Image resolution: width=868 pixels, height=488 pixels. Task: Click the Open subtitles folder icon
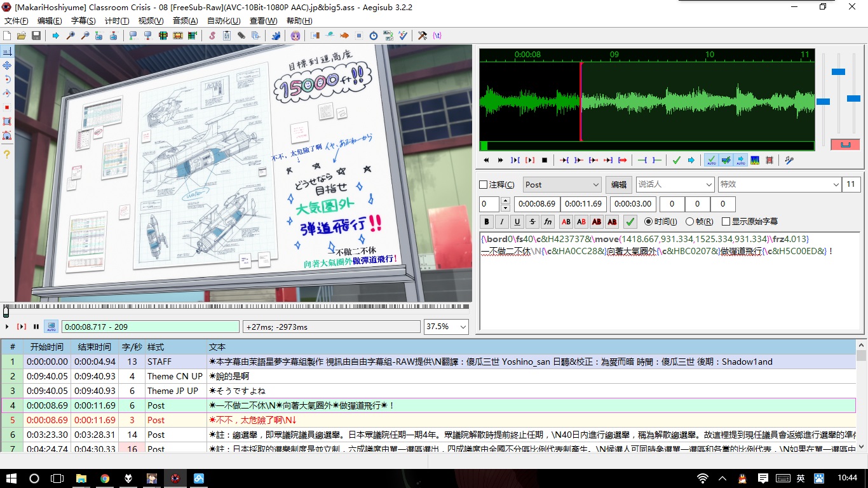pyautogui.click(x=22, y=36)
